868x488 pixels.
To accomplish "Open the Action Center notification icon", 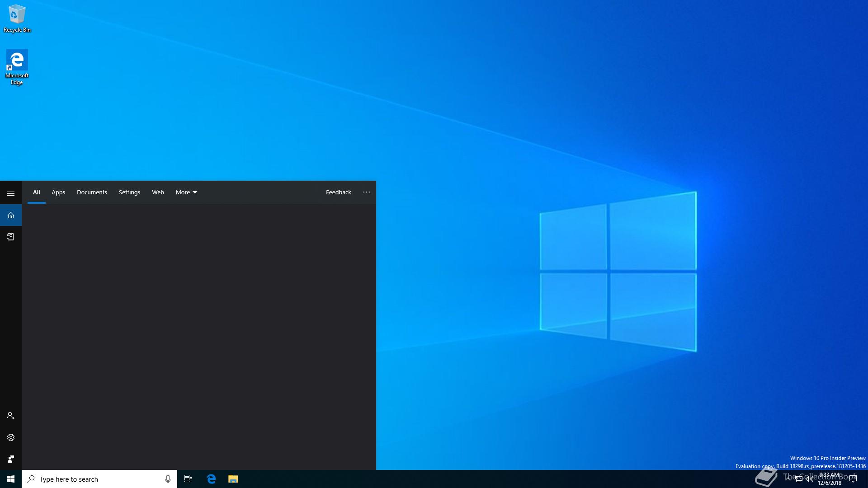I will pos(853,479).
